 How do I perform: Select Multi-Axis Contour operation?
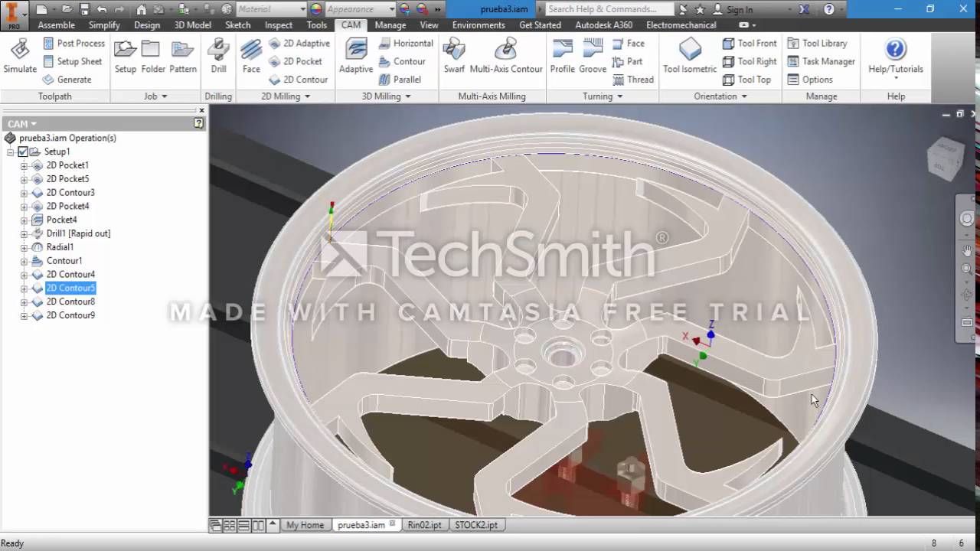point(506,56)
